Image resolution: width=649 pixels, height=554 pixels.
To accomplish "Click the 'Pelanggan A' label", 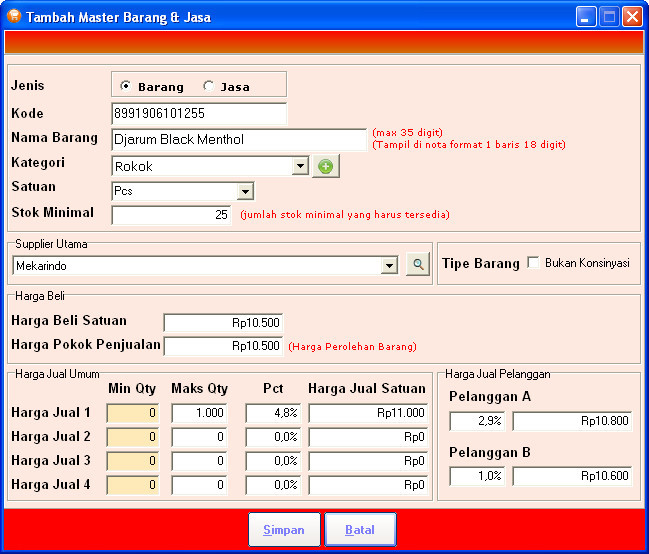I will [490, 397].
